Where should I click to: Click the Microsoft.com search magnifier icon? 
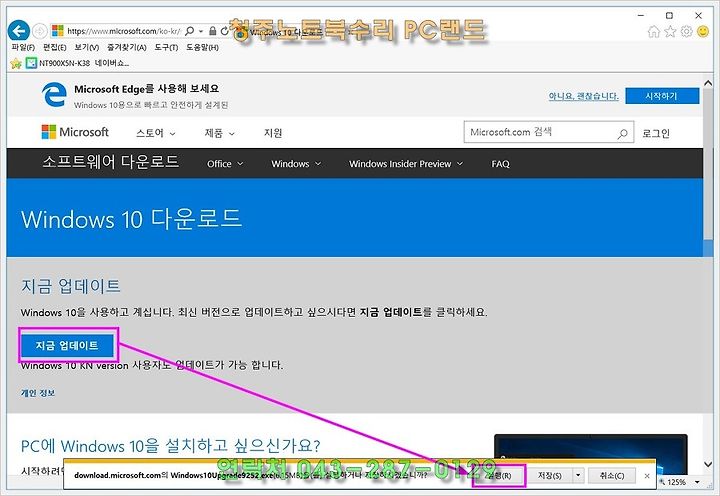tap(623, 134)
